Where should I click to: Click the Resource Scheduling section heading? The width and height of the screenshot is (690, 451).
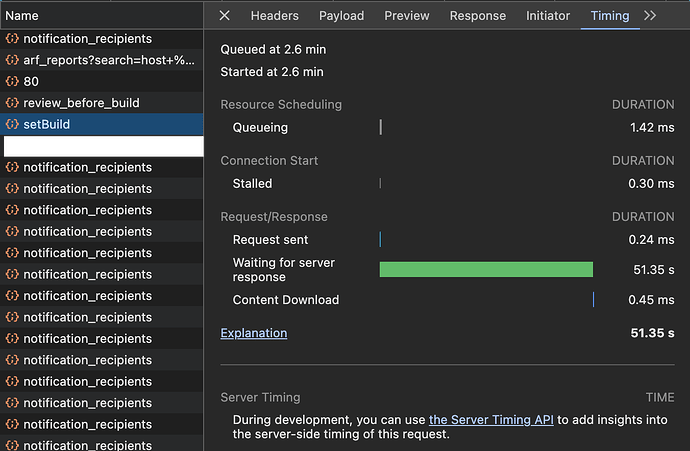pyautogui.click(x=281, y=105)
